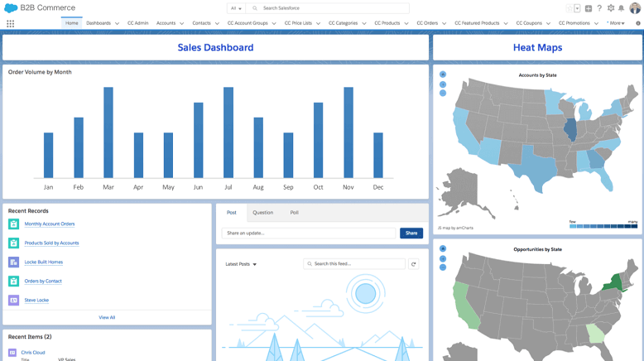Expand the CC Promotions chevron

pyautogui.click(x=596, y=23)
